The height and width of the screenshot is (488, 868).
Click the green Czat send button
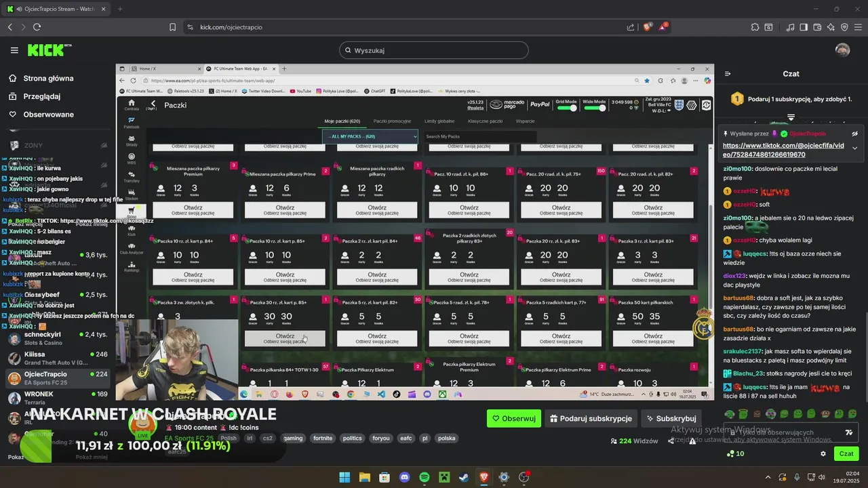coord(846,453)
